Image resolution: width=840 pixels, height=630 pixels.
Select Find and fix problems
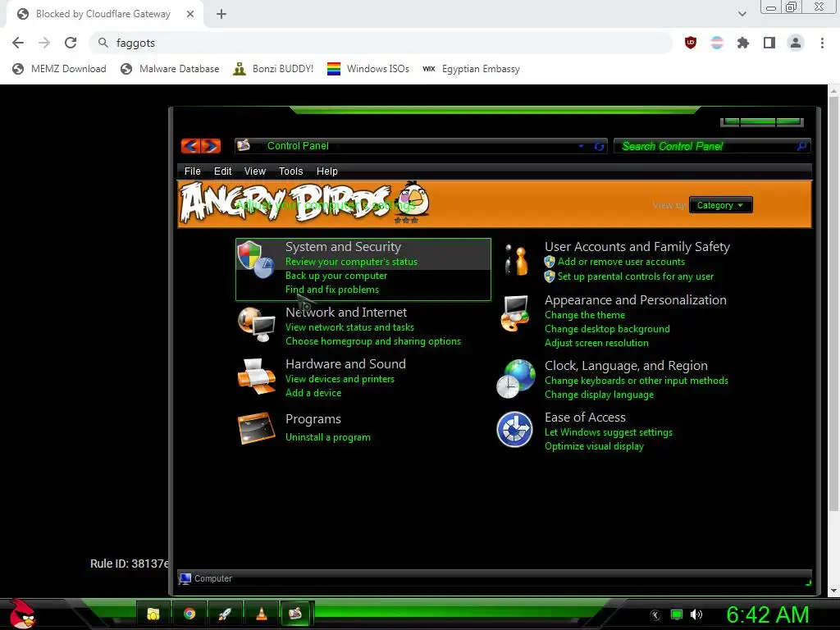pos(331,290)
